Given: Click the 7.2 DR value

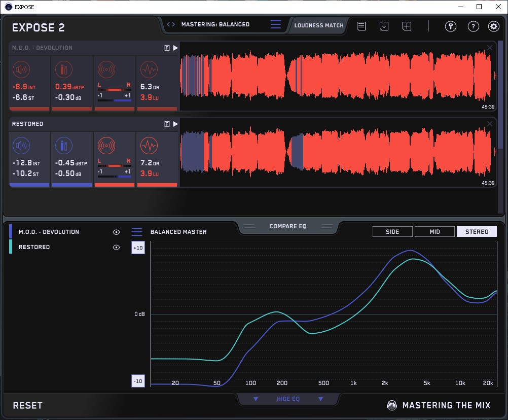Looking at the screenshot, I should point(150,163).
